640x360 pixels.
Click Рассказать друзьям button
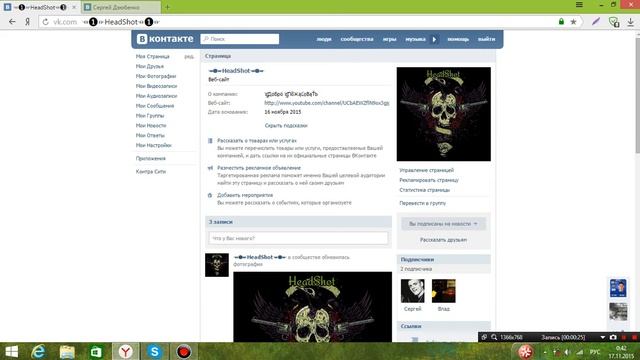click(x=443, y=240)
